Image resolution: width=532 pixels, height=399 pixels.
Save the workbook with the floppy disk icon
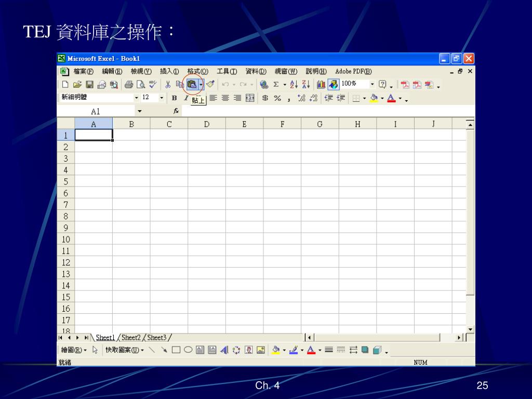[89, 85]
